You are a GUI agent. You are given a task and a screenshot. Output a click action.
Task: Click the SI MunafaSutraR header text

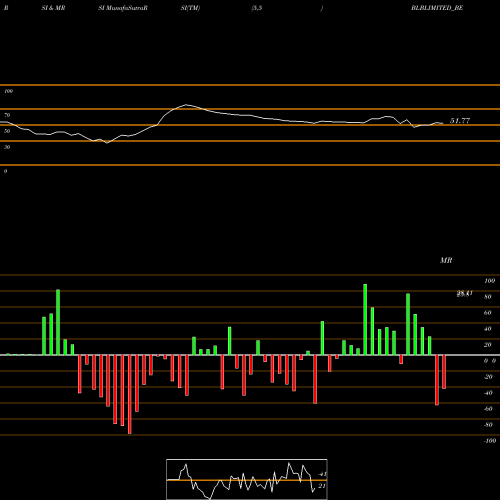[x=123, y=8]
